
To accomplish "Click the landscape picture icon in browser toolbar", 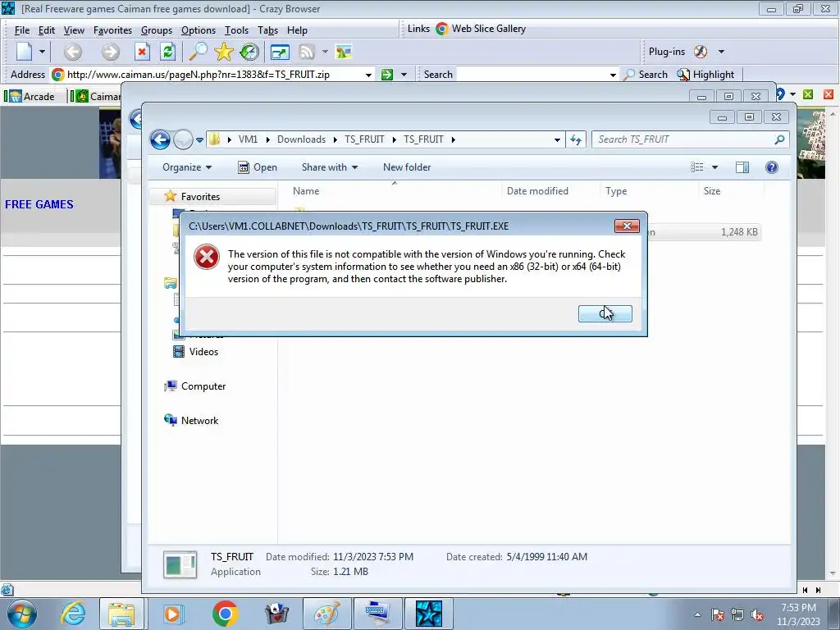I will pyautogui.click(x=344, y=52).
